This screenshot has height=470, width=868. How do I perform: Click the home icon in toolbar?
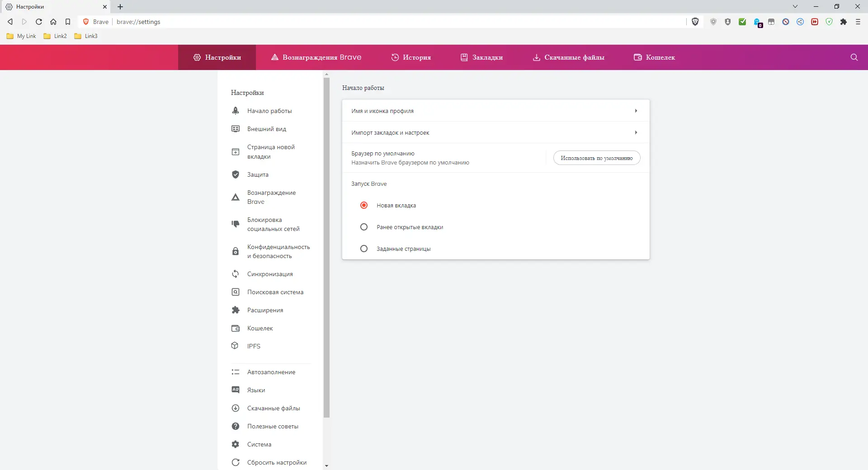click(x=53, y=22)
